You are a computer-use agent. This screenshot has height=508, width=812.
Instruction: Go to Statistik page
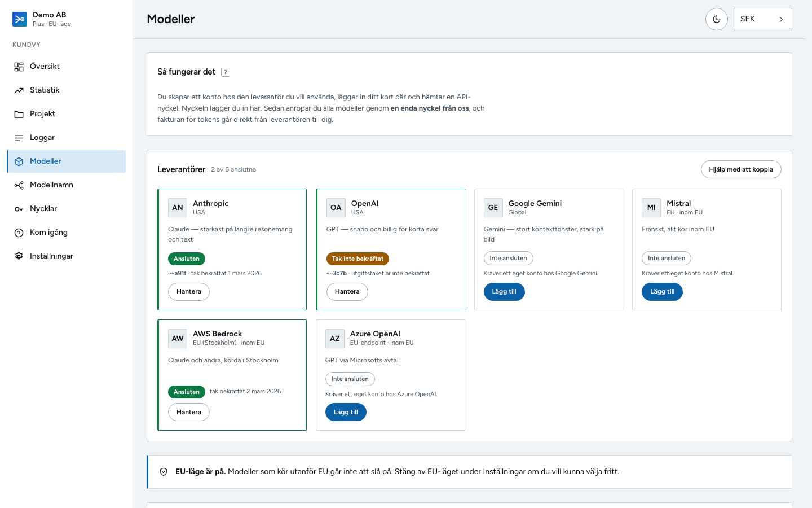[x=67, y=90]
